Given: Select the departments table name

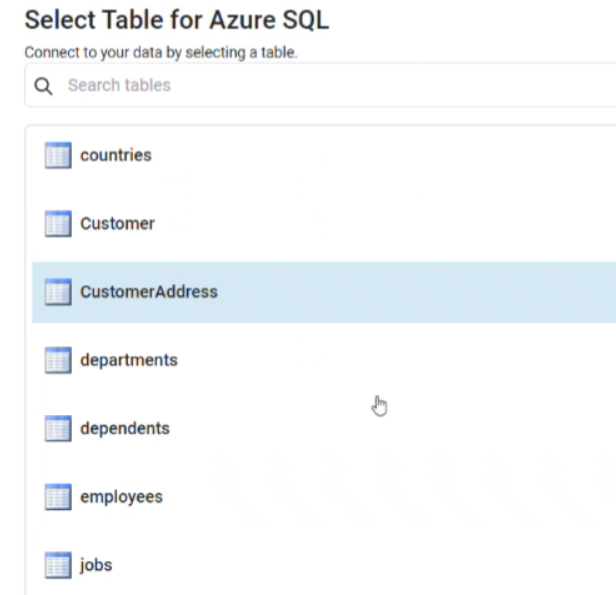Looking at the screenshot, I should click(129, 361).
